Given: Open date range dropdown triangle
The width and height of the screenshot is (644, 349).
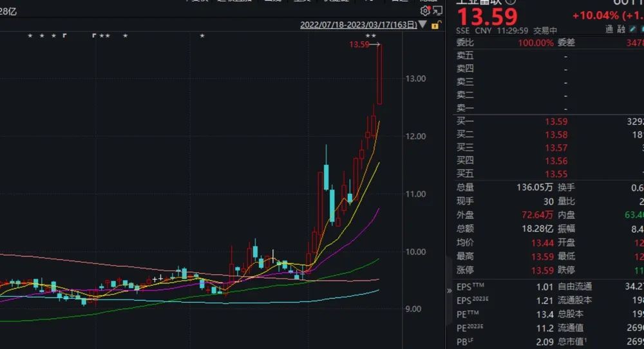Looking at the screenshot, I should tap(422, 25).
